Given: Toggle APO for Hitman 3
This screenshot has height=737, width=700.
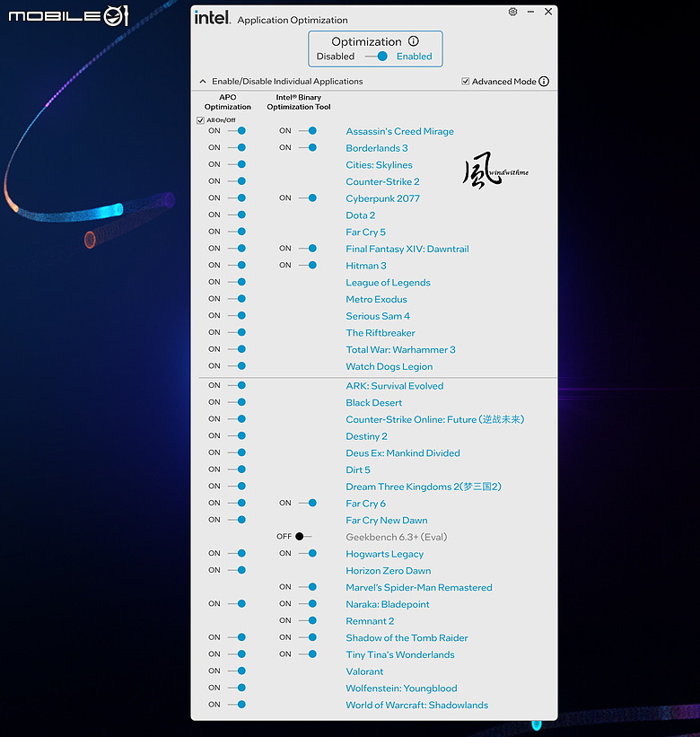Looking at the screenshot, I should click(x=237, y=265).
